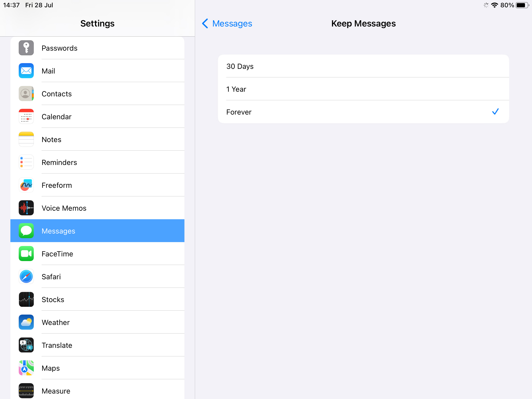The width and height of the screenshot is (532, 399).
Task: Open the Passwords key icon
Action: click(26, 48)
